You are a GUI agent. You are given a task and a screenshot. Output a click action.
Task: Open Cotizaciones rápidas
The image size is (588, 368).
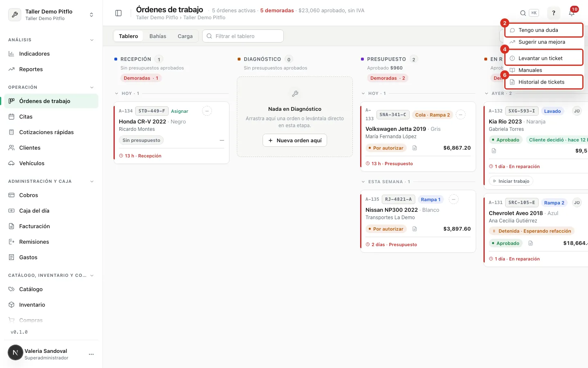[51, 132]
